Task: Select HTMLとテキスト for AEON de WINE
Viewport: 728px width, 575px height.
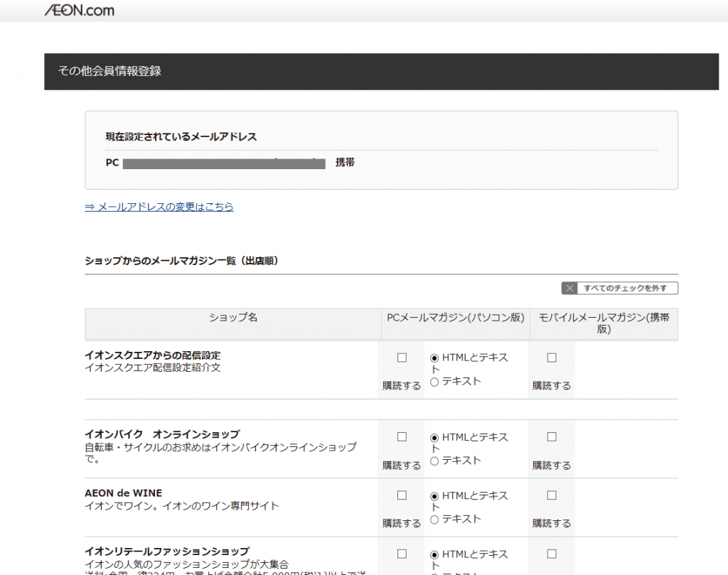Action: point(434,496)
